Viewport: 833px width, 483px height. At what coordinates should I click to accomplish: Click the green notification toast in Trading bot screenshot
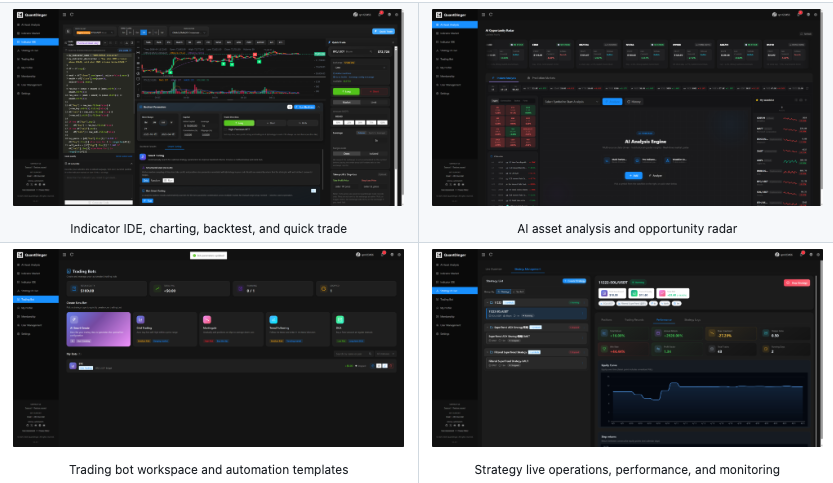[x=209, y=256]
